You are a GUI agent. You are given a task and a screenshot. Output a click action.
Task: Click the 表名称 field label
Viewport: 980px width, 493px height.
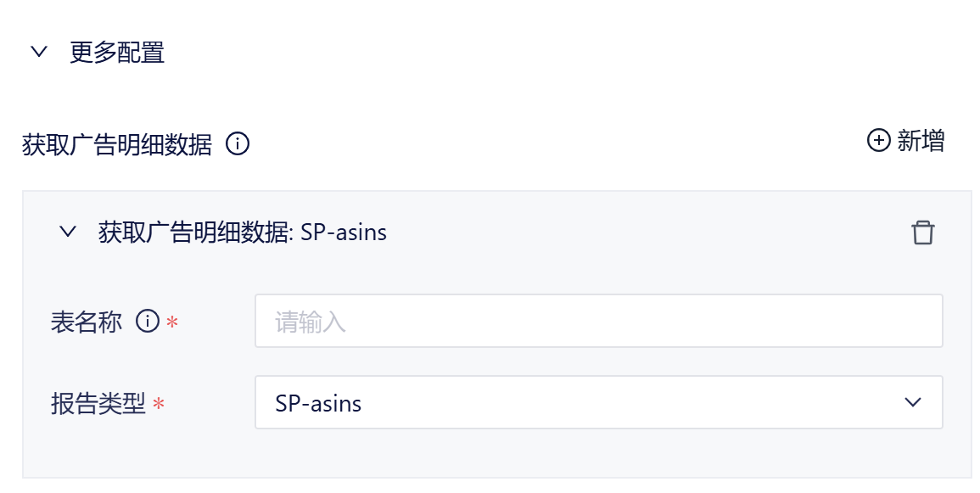tap(87, 322)
